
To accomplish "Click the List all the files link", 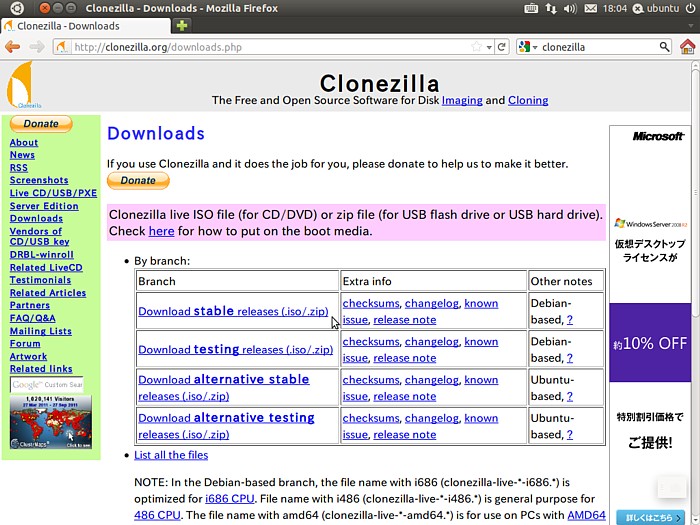I will click(171, 455).
